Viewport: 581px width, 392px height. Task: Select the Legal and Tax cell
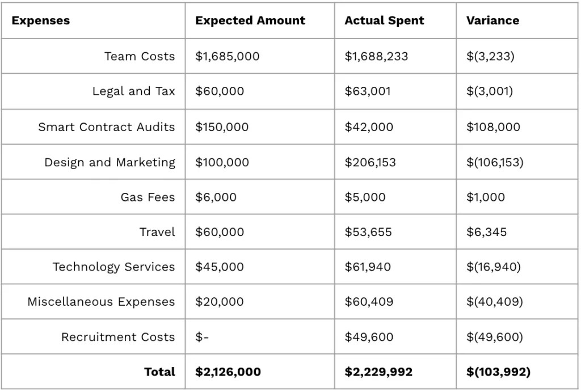tap(133, 91)
